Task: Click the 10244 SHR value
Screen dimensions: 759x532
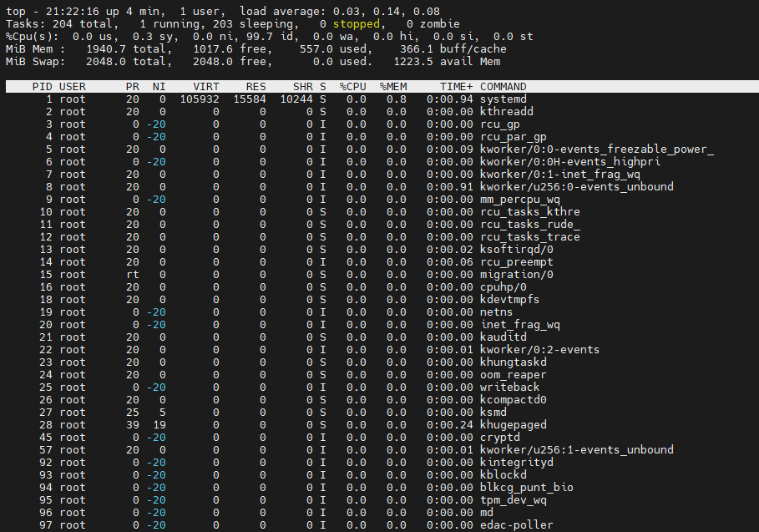Action: [296, 99]
